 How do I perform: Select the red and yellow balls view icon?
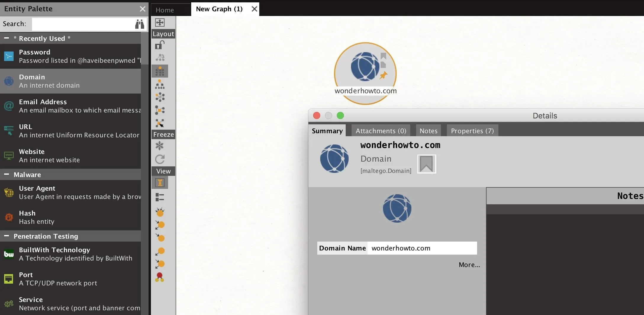[160, 277]
